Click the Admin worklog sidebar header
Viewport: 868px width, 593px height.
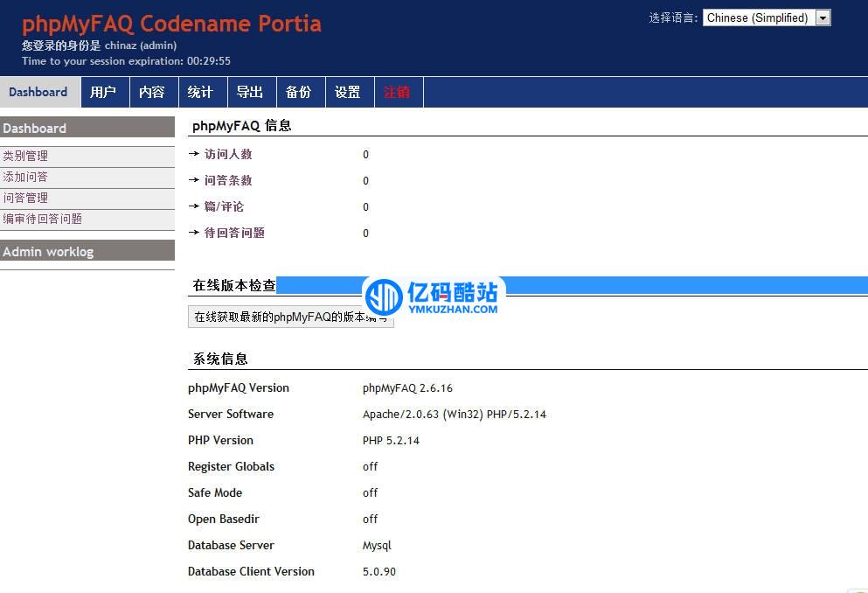(48, 252)
